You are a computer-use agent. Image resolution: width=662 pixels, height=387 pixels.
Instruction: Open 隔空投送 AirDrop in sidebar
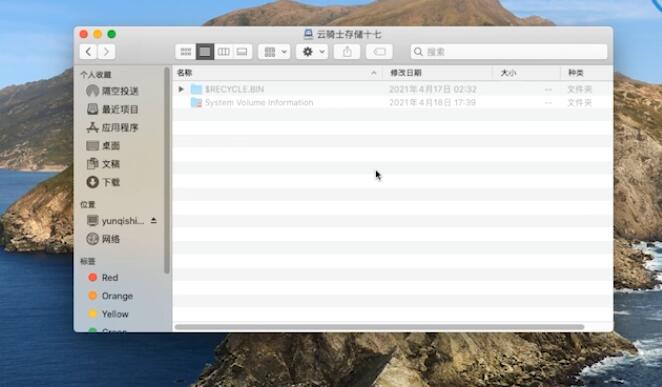coord(112,91)
